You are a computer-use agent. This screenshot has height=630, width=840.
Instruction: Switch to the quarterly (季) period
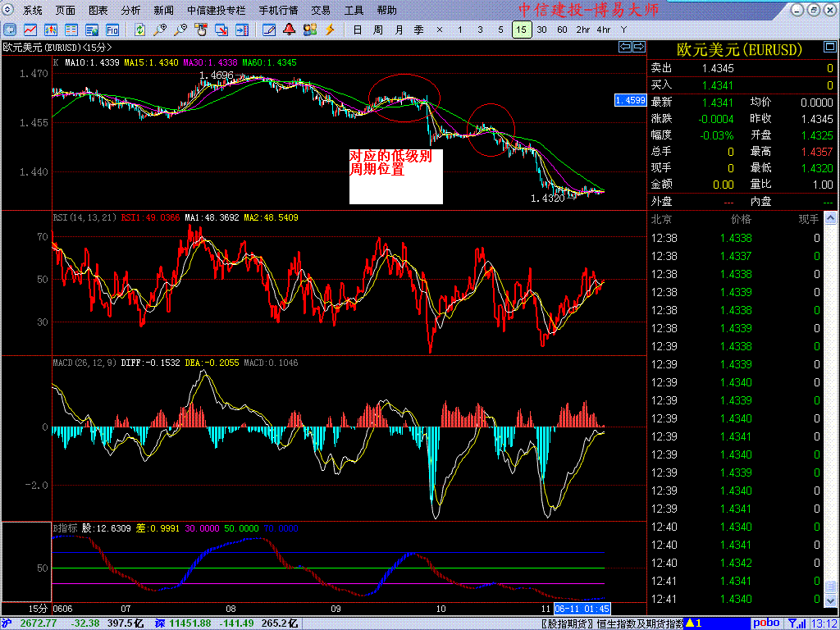click(419, 30)
